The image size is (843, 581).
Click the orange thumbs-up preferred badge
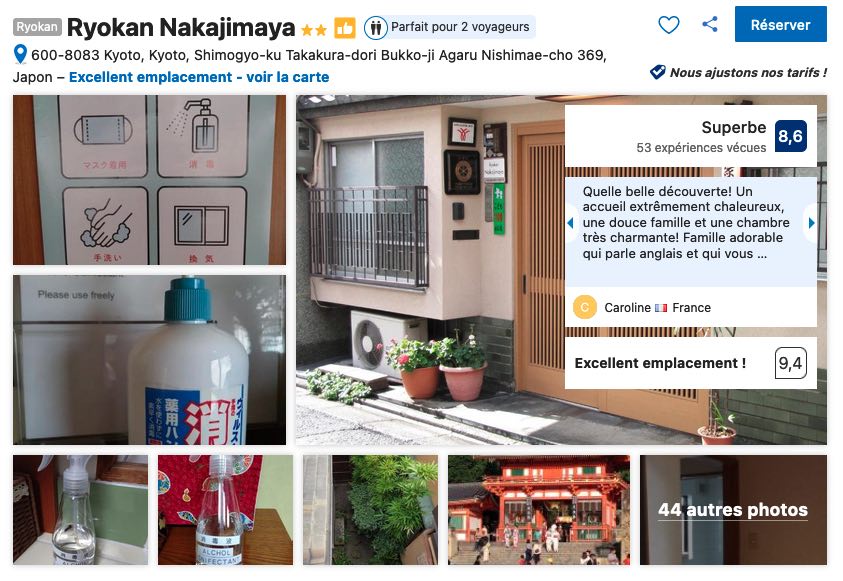[x=345, y=28]
